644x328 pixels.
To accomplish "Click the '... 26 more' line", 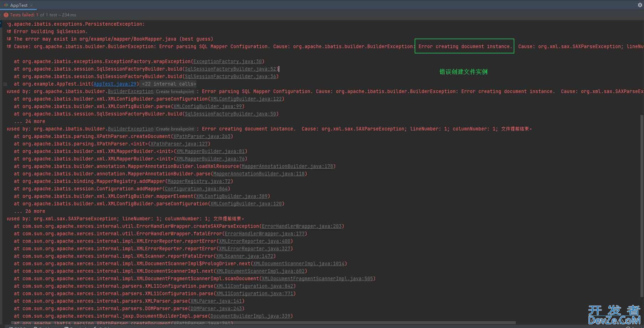I will pos(30,211).
